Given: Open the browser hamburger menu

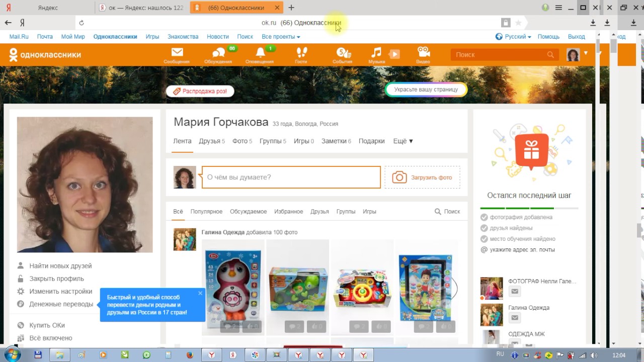Looking at the screenshot, I should (558, 8).
